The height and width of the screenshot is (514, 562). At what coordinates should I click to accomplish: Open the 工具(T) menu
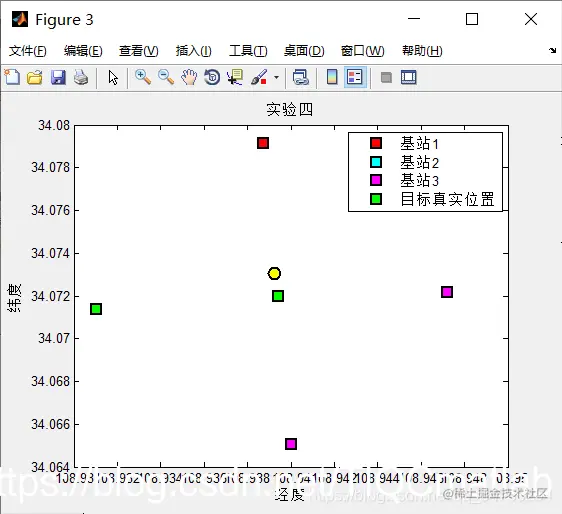[248, 51]
